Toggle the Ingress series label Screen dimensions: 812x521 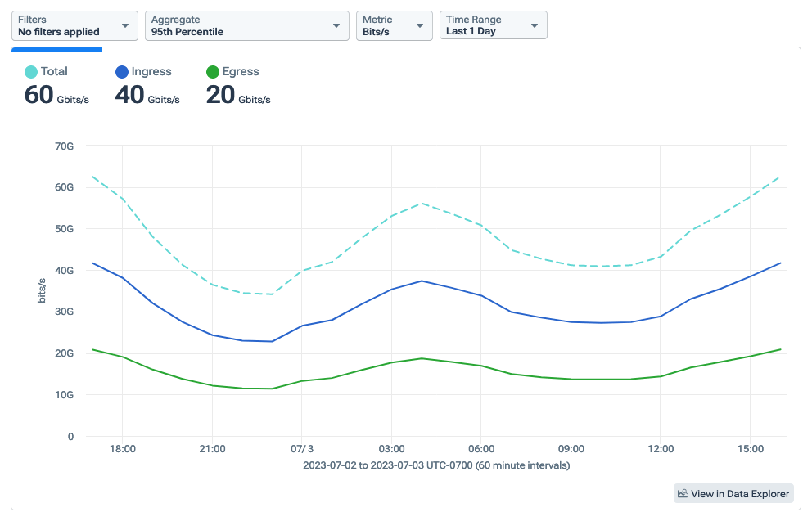coord(151,72)
